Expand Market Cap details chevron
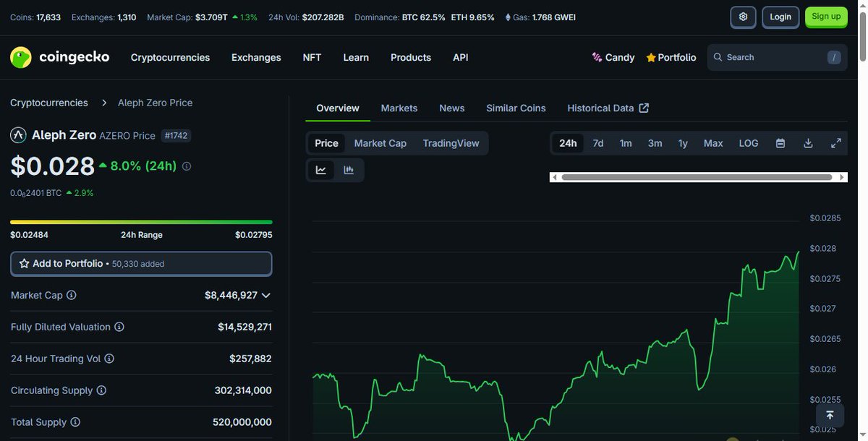The image size is (868, 441). 266,295
